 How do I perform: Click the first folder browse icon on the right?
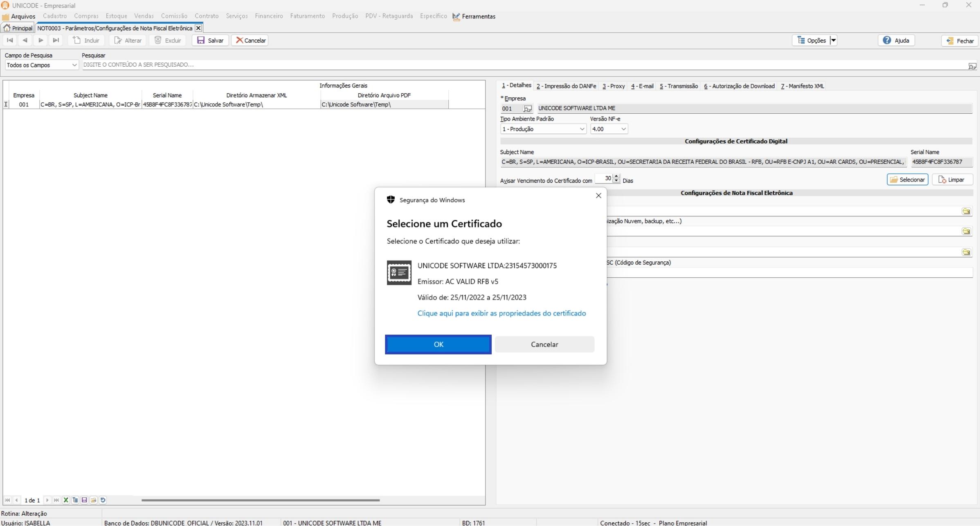click(966, 211)
